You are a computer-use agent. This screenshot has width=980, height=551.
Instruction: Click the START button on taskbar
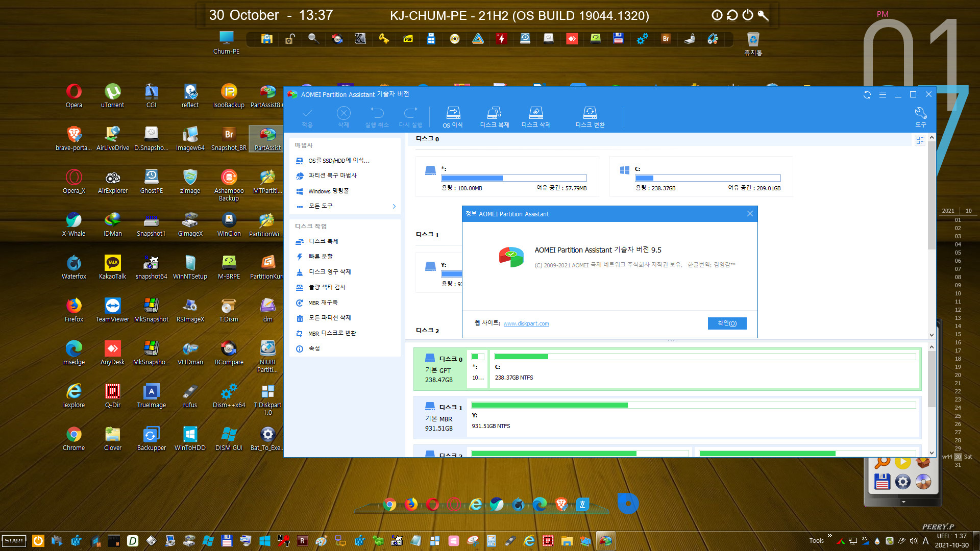pyautogui.click(x=14, y=541)
